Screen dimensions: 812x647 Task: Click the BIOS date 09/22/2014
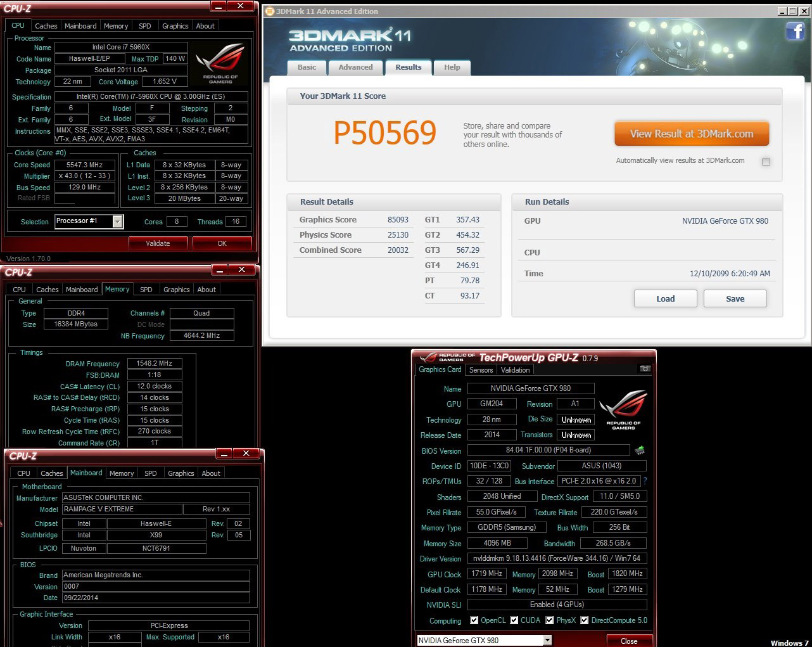click(x=156, y=598)
